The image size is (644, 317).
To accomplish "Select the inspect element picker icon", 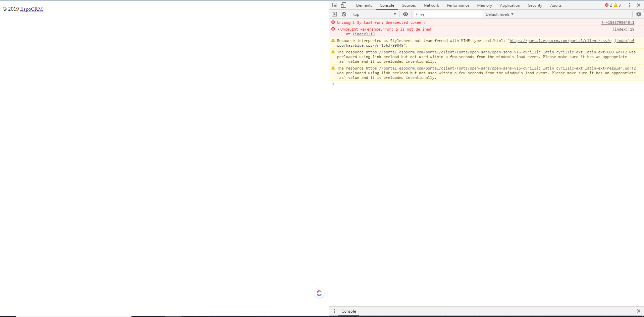I will click(x=334, y=5).
